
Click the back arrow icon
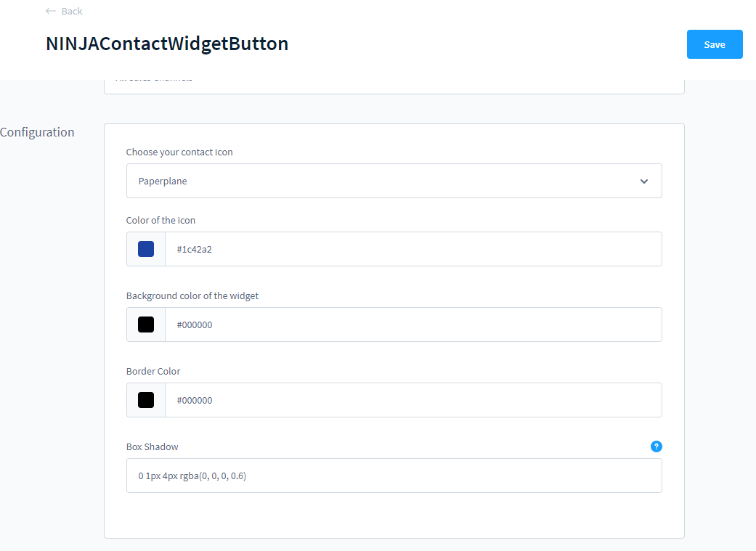point(51,11)
